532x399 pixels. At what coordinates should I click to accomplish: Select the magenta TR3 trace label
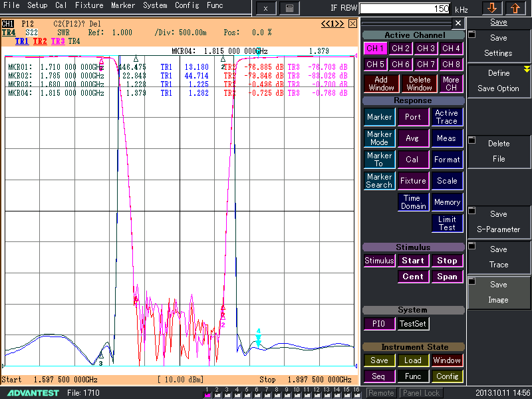coord(58,41)
